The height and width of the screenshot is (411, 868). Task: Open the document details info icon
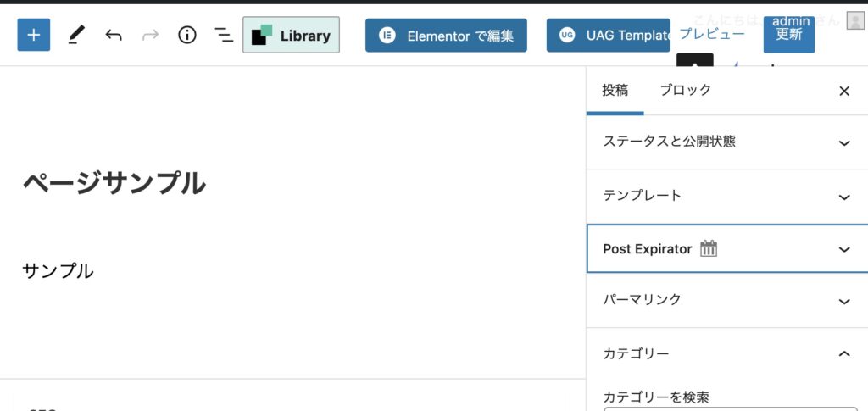pos(186,35)
